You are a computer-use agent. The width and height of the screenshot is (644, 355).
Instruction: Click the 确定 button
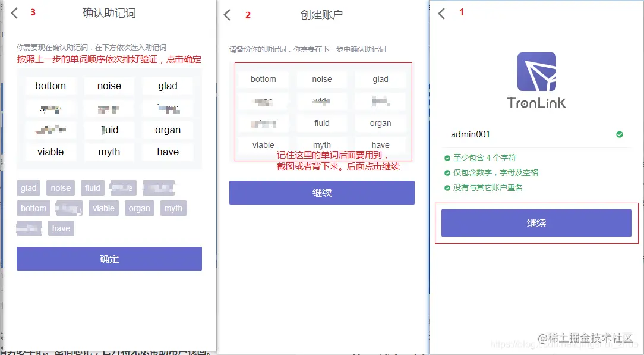[109, 259]
